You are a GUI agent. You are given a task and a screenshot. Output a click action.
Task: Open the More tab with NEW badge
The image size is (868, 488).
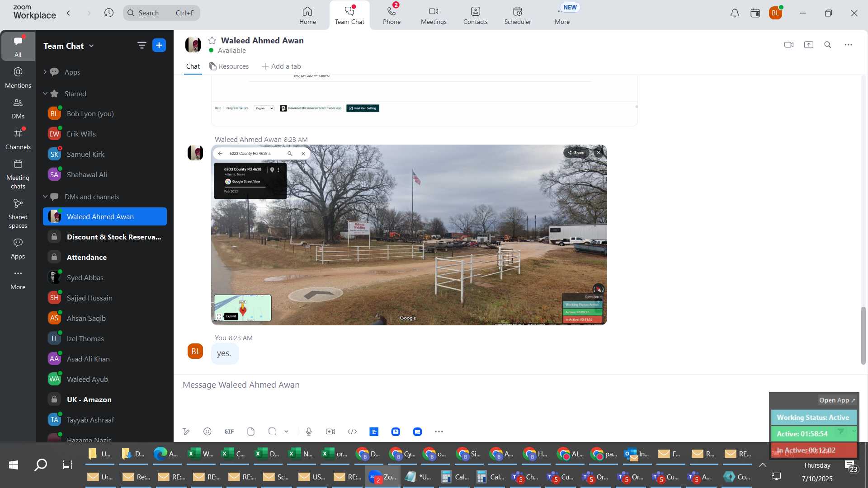562,15
